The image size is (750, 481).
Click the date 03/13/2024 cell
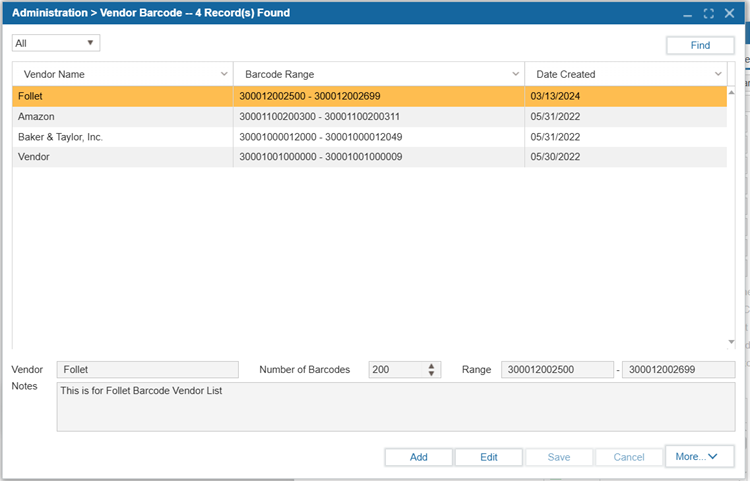click(555, 96)
